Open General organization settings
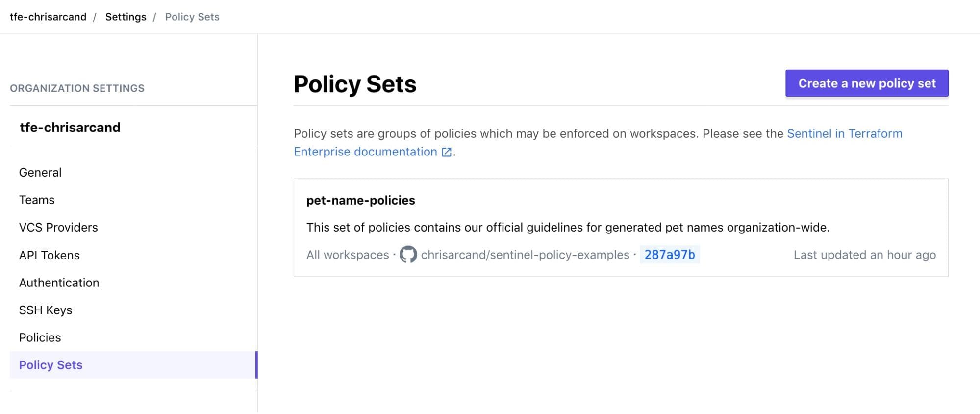 [x=40, y=172]
